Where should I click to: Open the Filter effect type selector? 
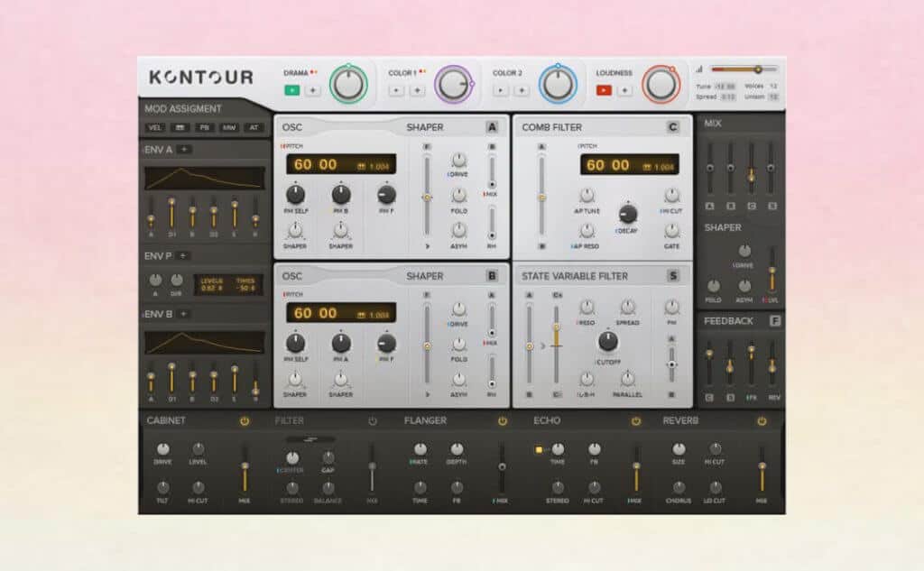(x=310, y=439)
